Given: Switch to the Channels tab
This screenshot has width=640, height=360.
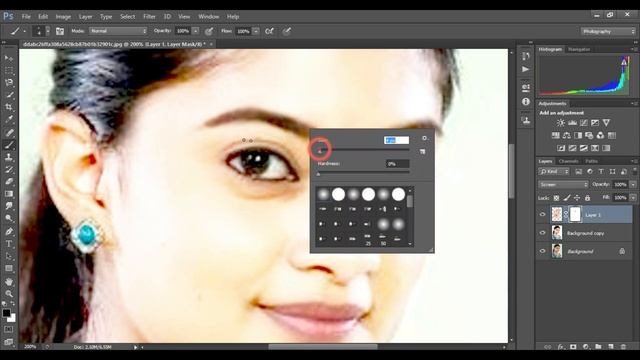Looking at the screenshot, I should coord(569,161).
